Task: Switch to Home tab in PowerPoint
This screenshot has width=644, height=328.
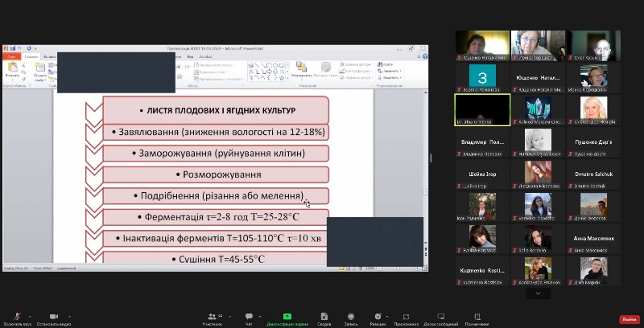Action: (x=31, y=56)
